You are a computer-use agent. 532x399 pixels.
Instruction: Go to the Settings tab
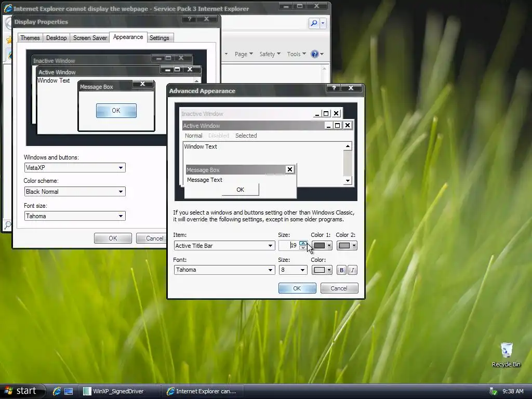159,37
